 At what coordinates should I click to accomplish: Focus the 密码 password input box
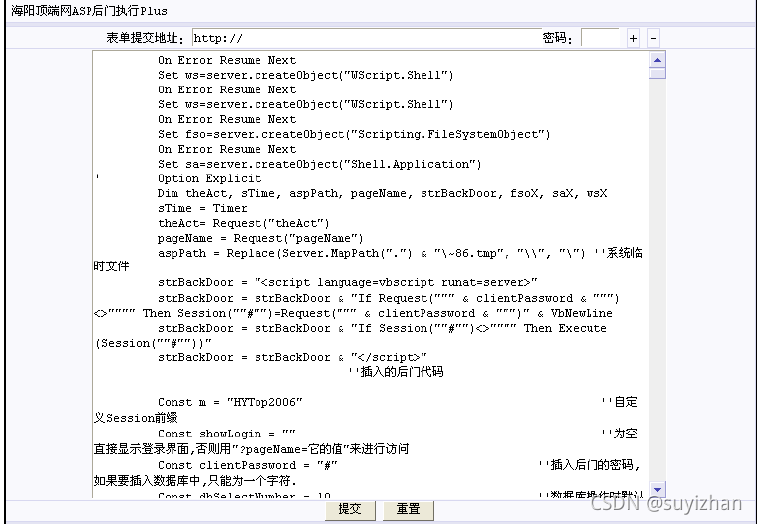(600, 38)
